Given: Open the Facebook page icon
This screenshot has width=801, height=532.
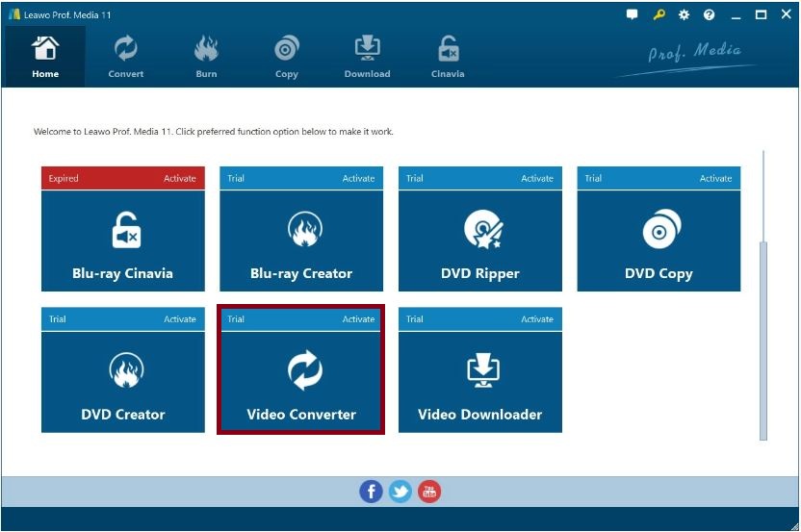Looking at the screenshot, I should point(371,492).
